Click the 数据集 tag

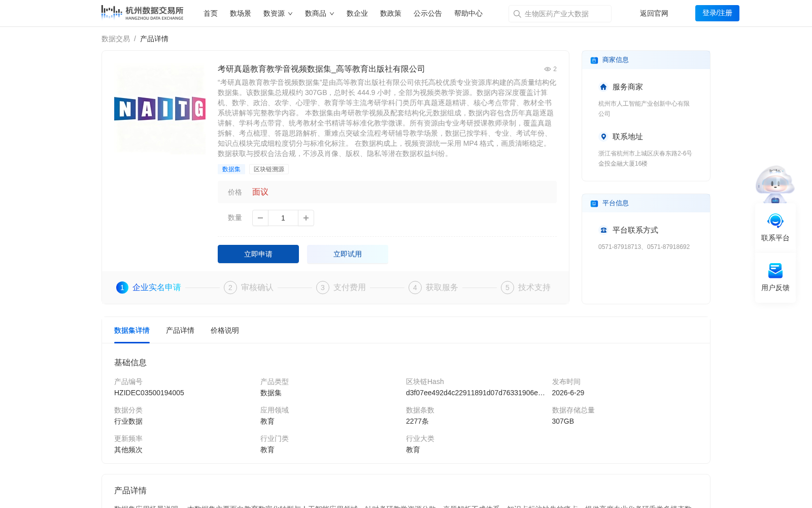point(231,169)
